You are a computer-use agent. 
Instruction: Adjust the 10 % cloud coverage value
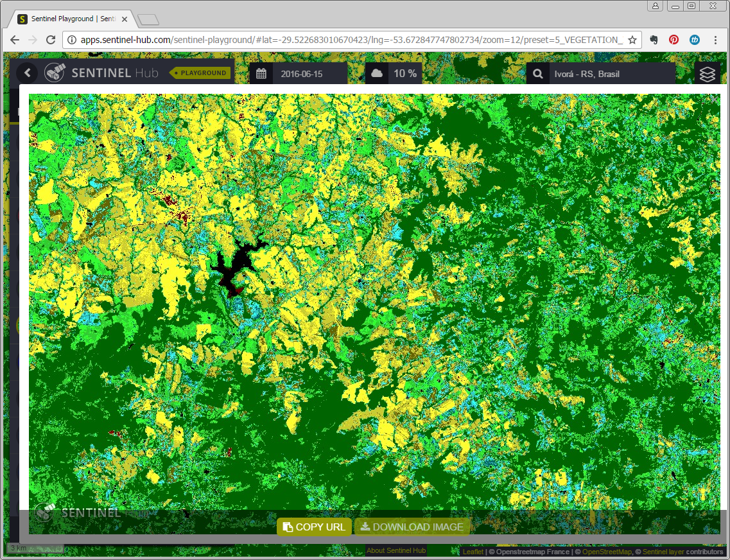point(405,74)
